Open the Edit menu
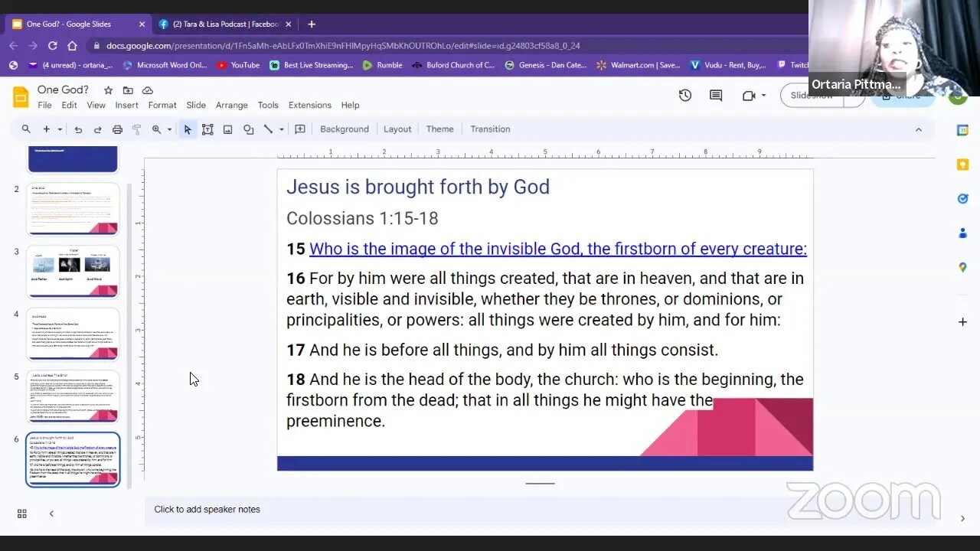This screenshot has width=980, height=551. click(70, 106)
